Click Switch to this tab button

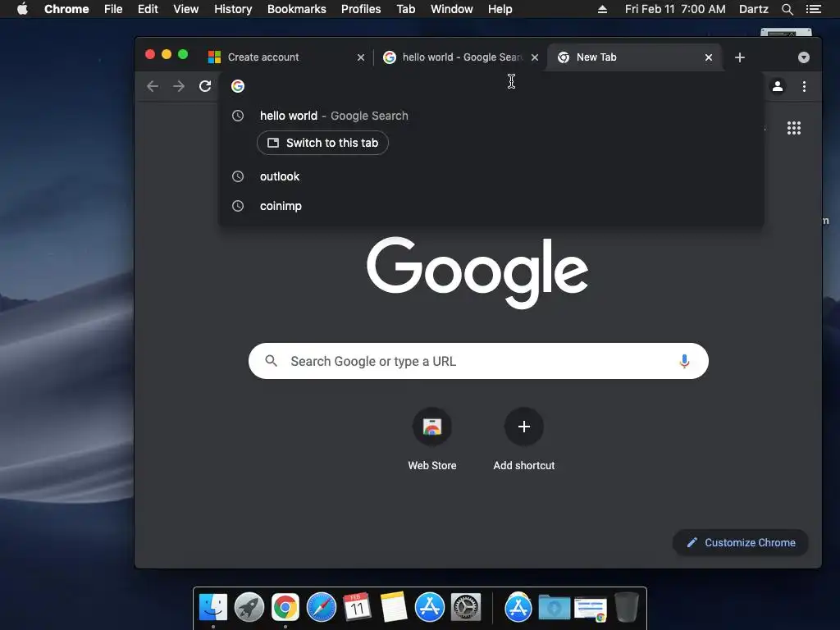(x=322, y=143)
